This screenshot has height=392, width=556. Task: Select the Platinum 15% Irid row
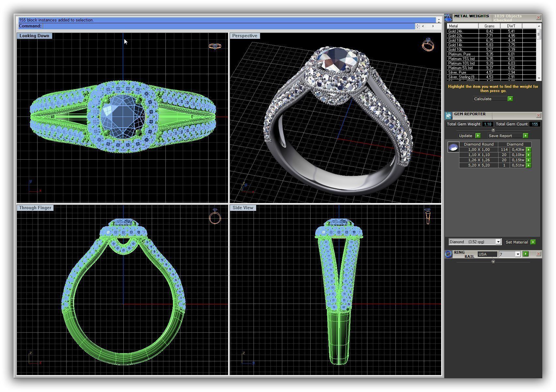click(491, 59)
